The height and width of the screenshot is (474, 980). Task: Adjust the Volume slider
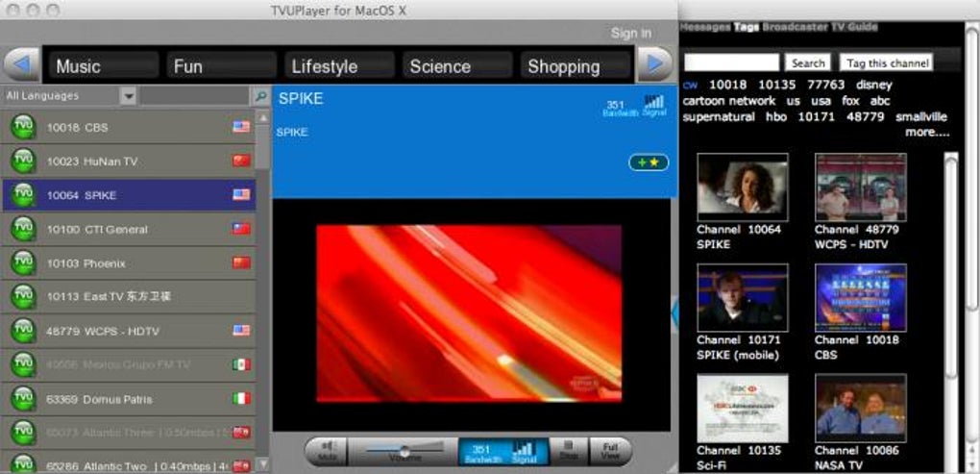[x=404, y=451]
